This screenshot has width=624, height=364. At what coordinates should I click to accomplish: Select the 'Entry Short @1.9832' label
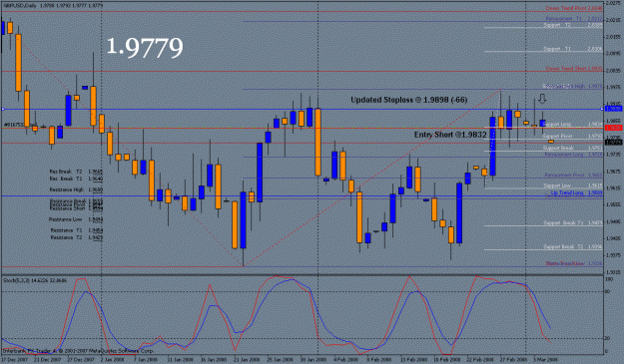(x=450, y=135)
